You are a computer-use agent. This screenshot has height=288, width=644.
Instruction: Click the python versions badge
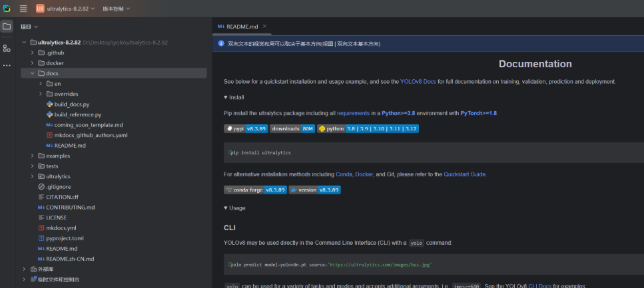click(368, 129)
